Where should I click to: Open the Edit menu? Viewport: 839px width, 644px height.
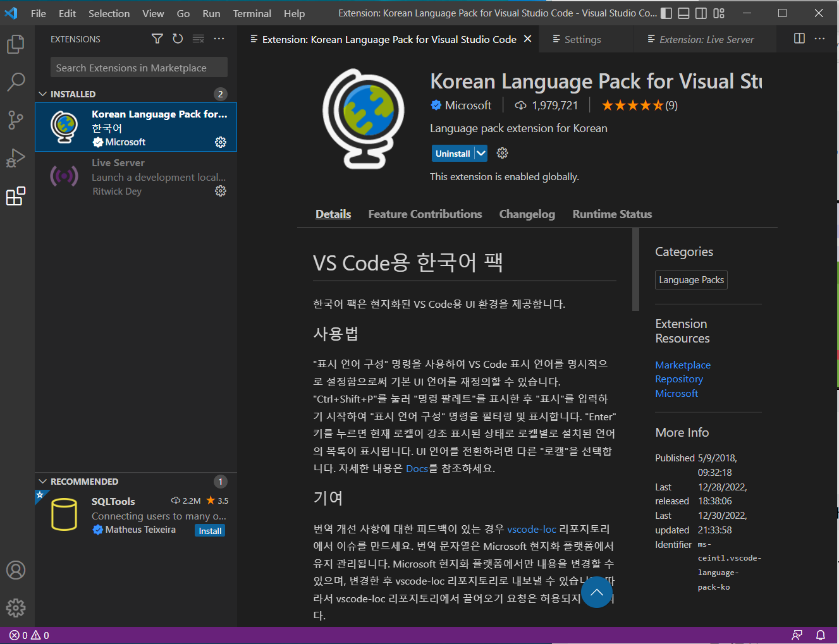(x=67, y=13)
